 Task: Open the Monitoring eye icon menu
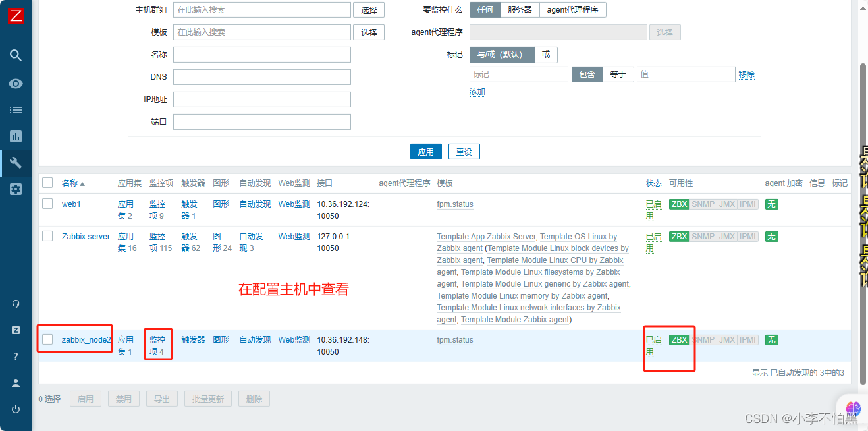tap(16, 84)
